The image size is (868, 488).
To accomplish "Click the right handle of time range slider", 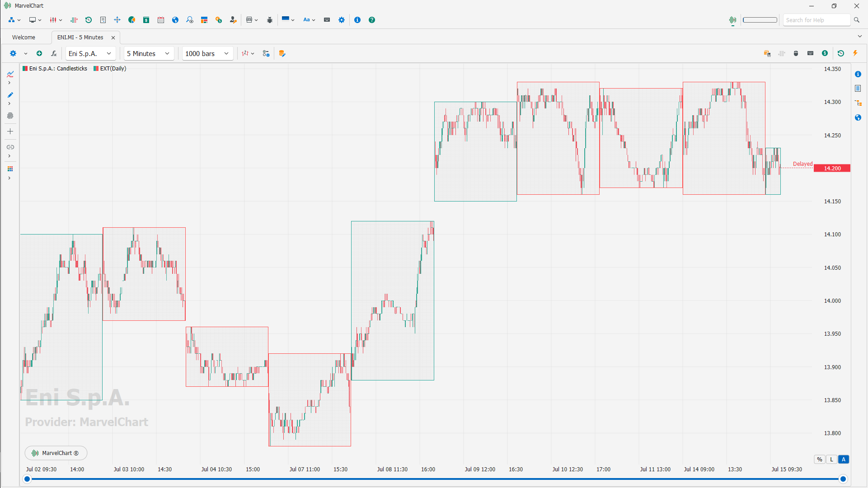I will point(843,479).
